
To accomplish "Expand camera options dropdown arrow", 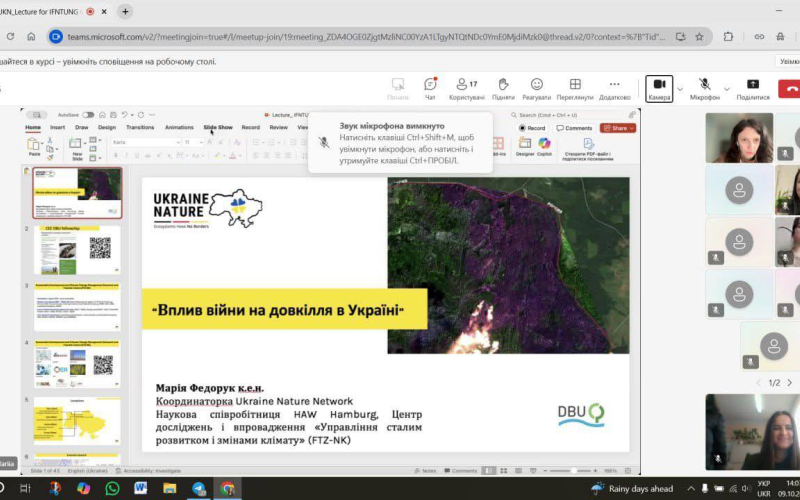I will (x=681, y=88).
